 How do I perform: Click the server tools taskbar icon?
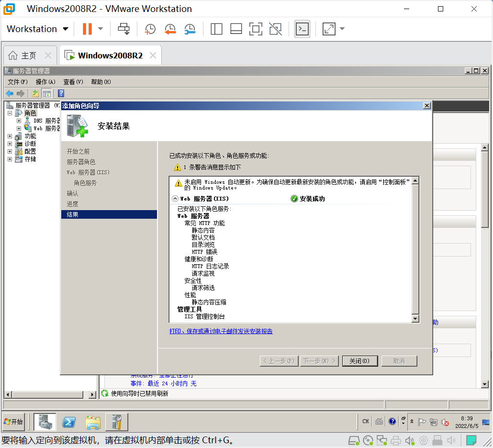(117, 422)
